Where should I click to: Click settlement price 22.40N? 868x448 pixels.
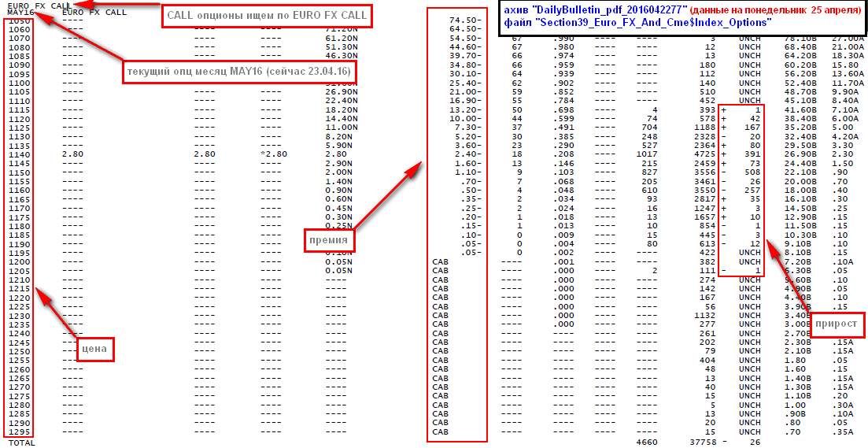pyautogui.click(x=342, y=100)
